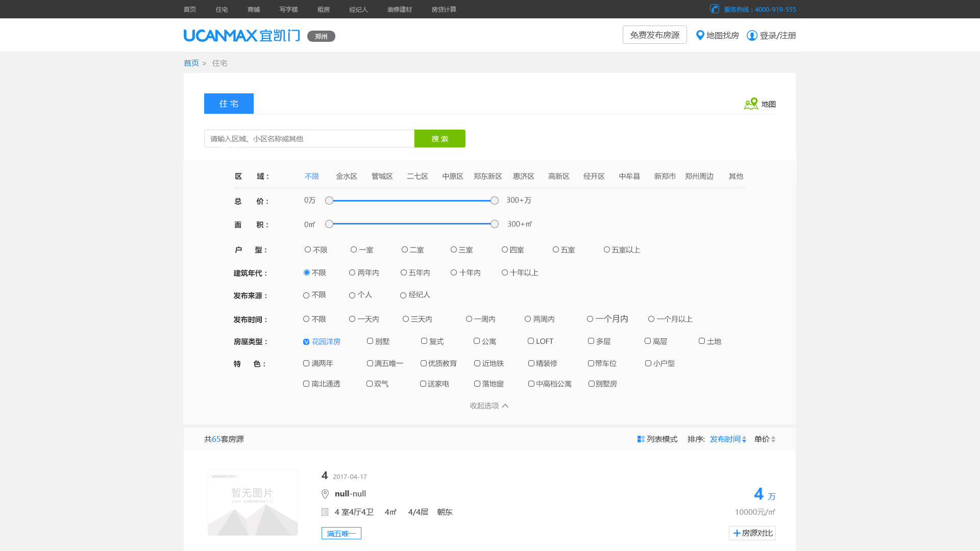
Task: Click the green 搜索 search button
Action: pos(439,138)
